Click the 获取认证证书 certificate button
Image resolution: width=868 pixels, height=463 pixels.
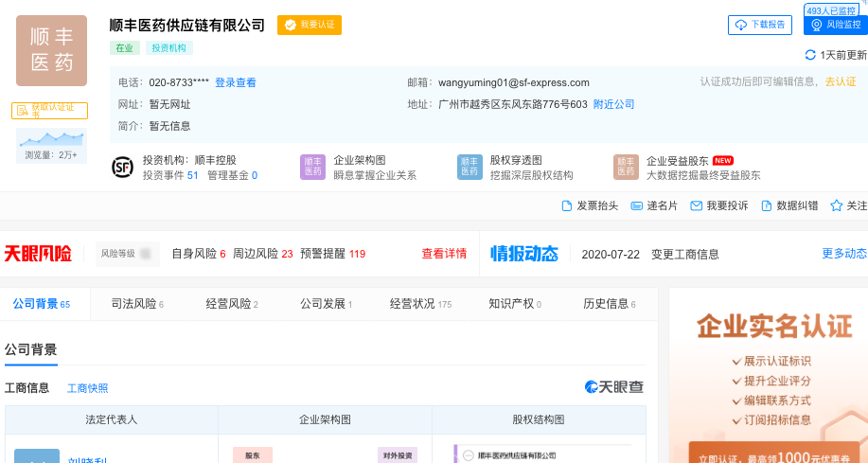(50, 111)
